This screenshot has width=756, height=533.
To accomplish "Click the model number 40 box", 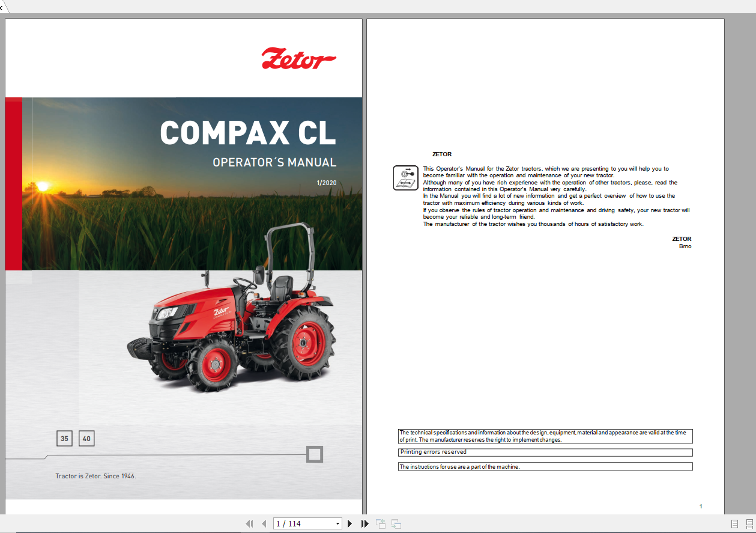I will point(86,439).
